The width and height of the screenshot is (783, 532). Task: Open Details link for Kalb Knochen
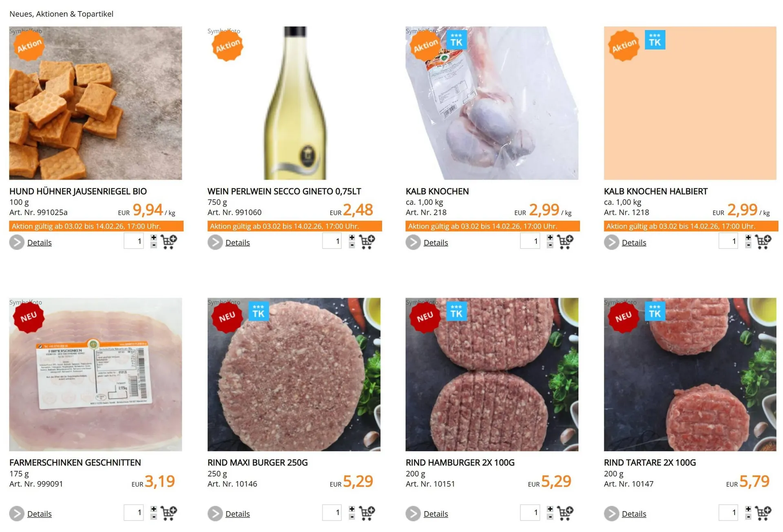(x=436, y=243)
